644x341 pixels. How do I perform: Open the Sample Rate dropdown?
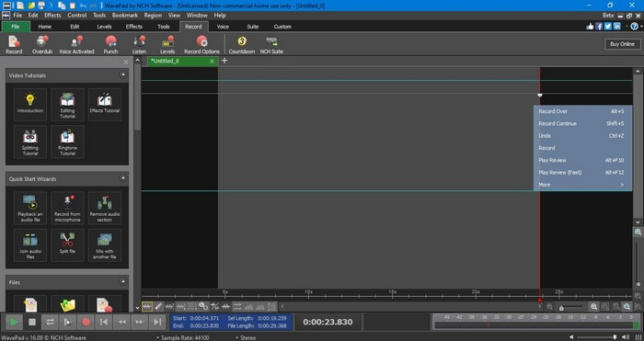pos(182,337)
